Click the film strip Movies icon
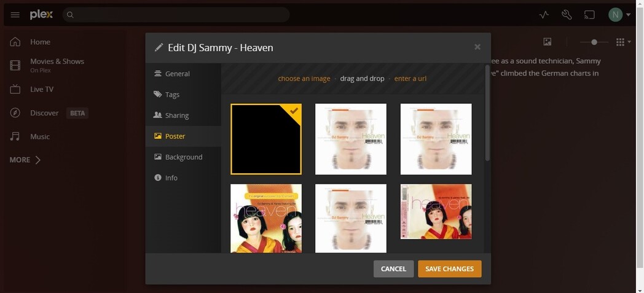 [x=15, y=65]
